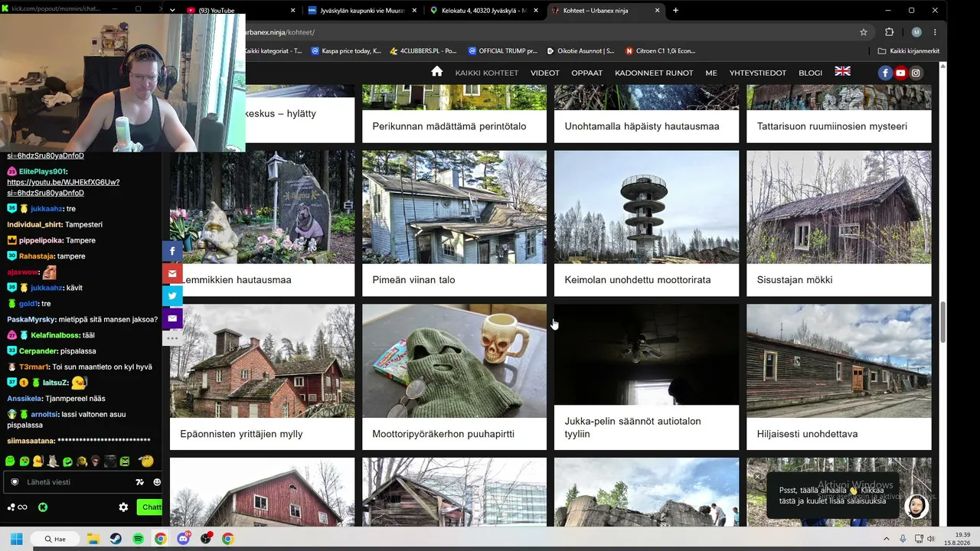
Task: Open YHTEYSTIEDOT menu item
Action: (x=758, y=73)
